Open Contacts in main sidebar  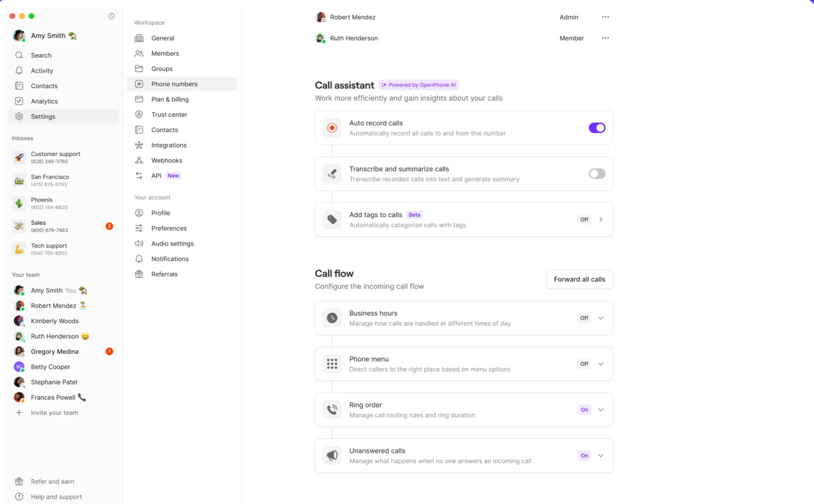[63, 86]
